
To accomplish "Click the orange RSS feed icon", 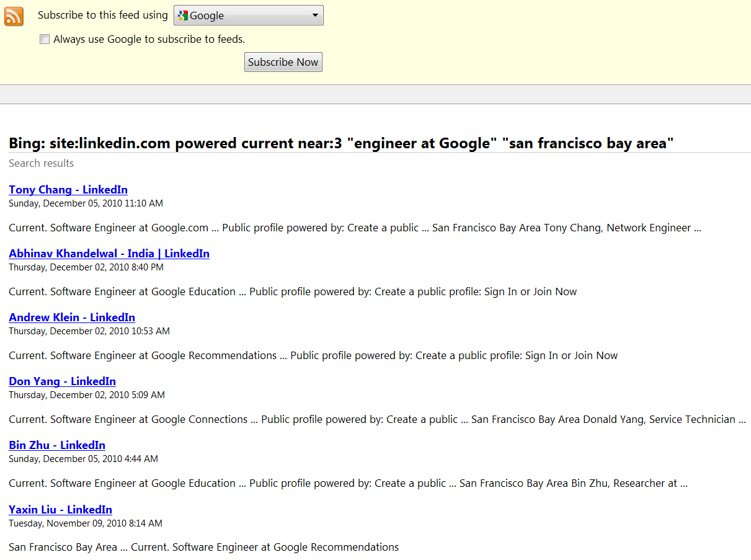I will pos(14,16).
